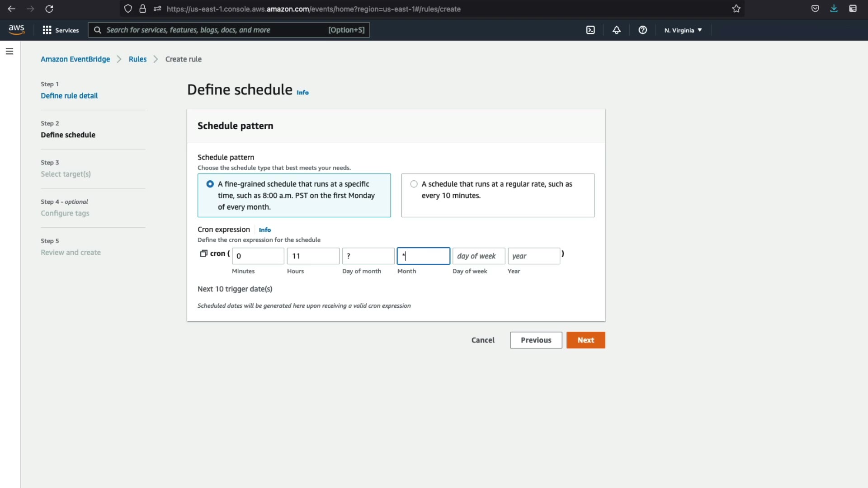Click the Previous button

click(x=536, y=340)
